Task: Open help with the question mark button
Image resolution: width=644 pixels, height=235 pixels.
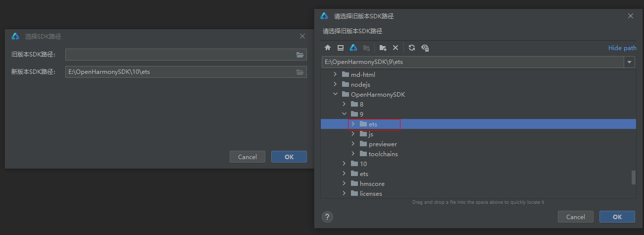Action: (x=327, y=217)
